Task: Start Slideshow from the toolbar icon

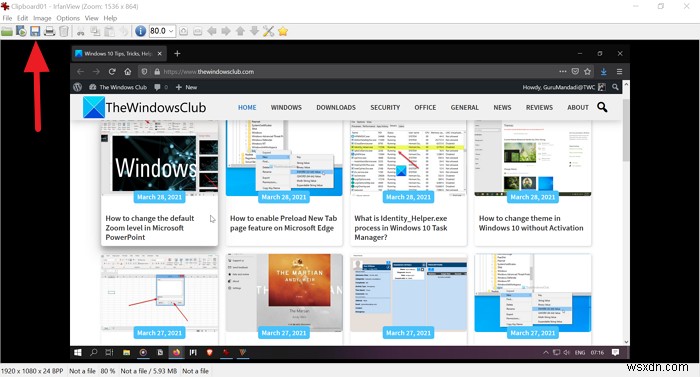Action: pos(21,31)
